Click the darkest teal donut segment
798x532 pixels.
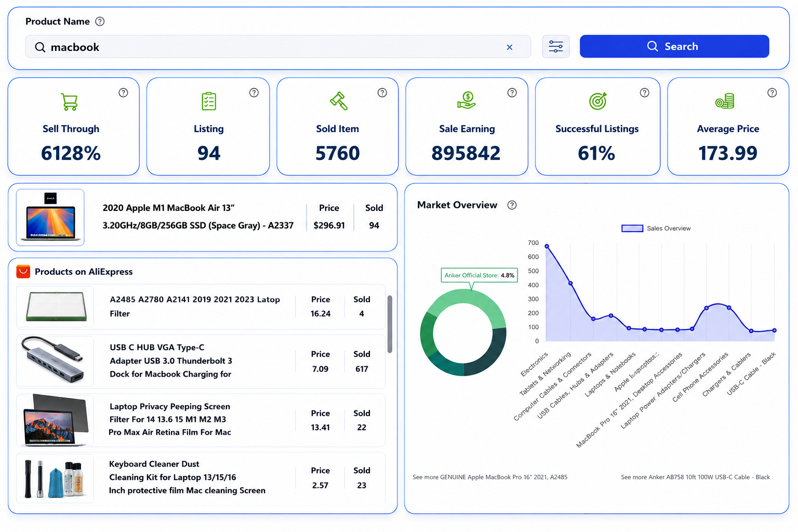click(x=486, y=352)
